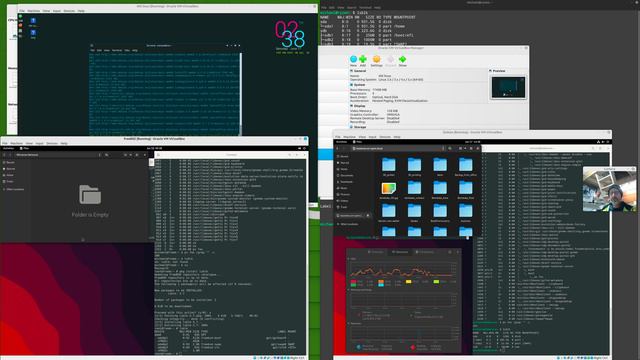This screenshot has height=360, width=640.
Task: Click Files app menu in FreeBSD top bar
Action: coord(24,148)
